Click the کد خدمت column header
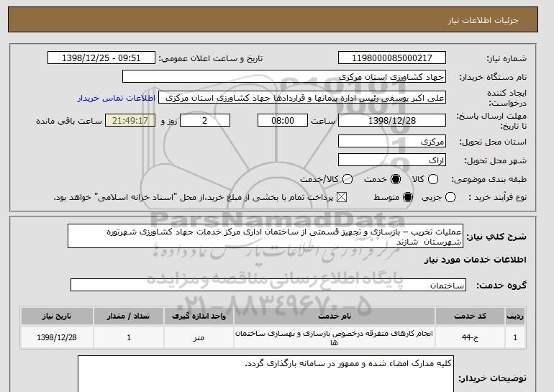The width and height of the screenshot is (554, 392). click(x=470, y=316)
